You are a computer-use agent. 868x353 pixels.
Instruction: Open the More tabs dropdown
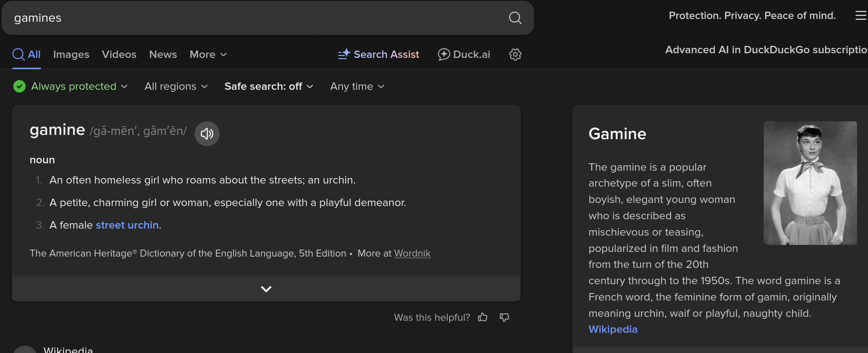click(208, 54)
